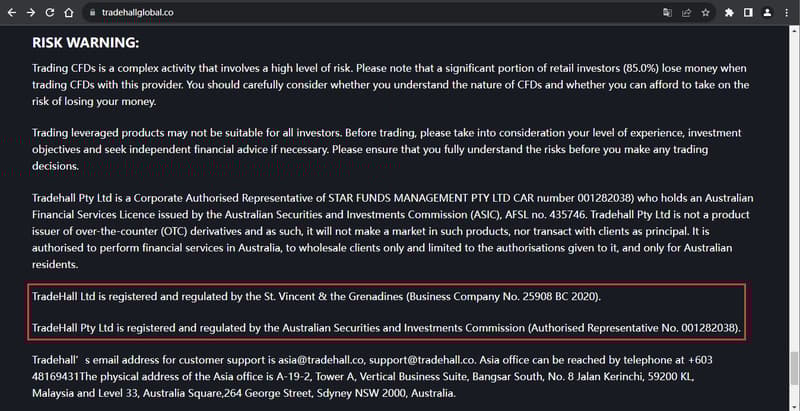This screenshot has height=411, width=800.
Task: Open the Extensions puzzle icon
Action: point(729,13)
